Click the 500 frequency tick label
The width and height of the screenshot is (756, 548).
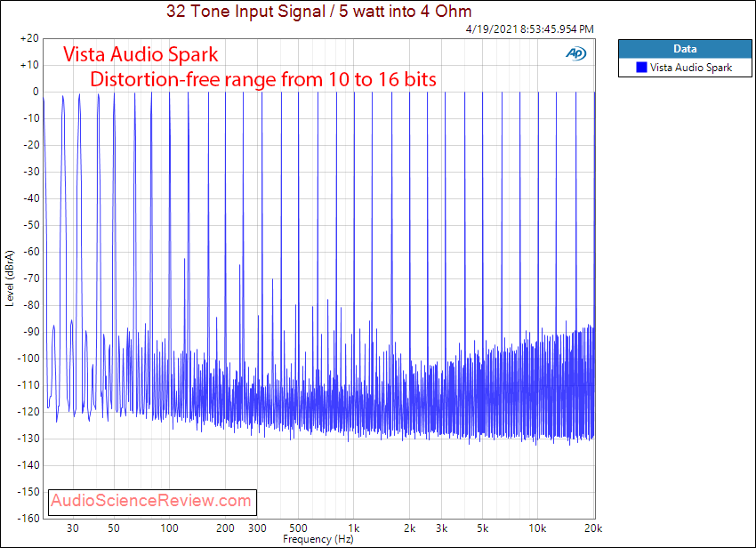tap(298, 528)
